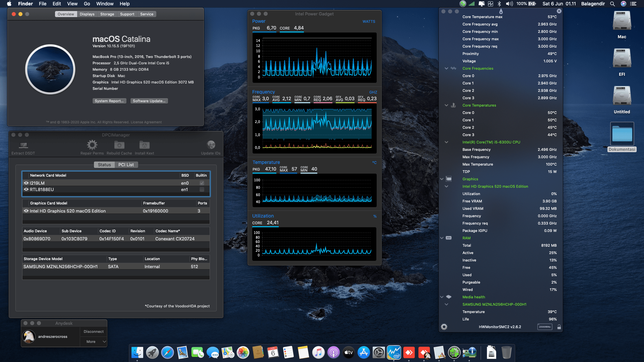This screenshot has height=362, width=644.
Task: Click the RAM icon in HWMonitorSMC2
Action: pyautogui.click(x=448, y=238)
